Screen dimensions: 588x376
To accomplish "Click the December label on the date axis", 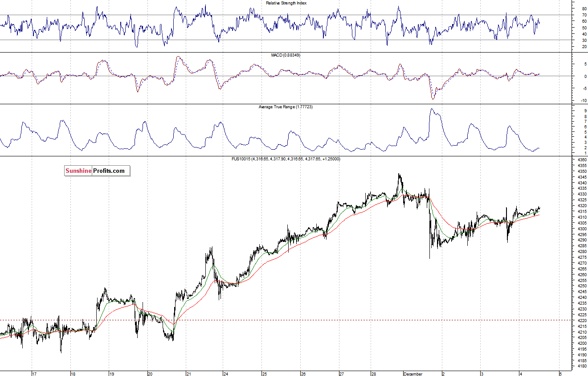I will pyautogui.click(x=413, y=374).
